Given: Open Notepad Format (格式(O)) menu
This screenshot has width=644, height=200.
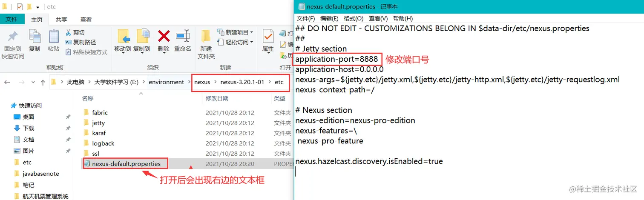Looking at the screenshot, I should [354, 19].
